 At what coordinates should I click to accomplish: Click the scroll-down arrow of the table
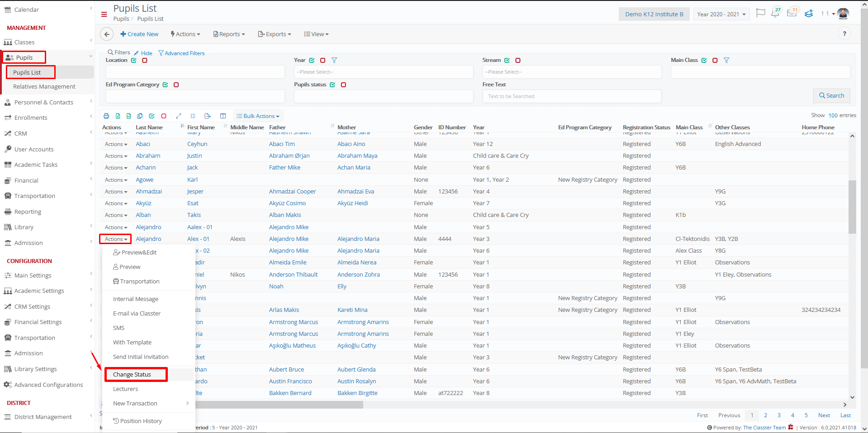point(852,397)
